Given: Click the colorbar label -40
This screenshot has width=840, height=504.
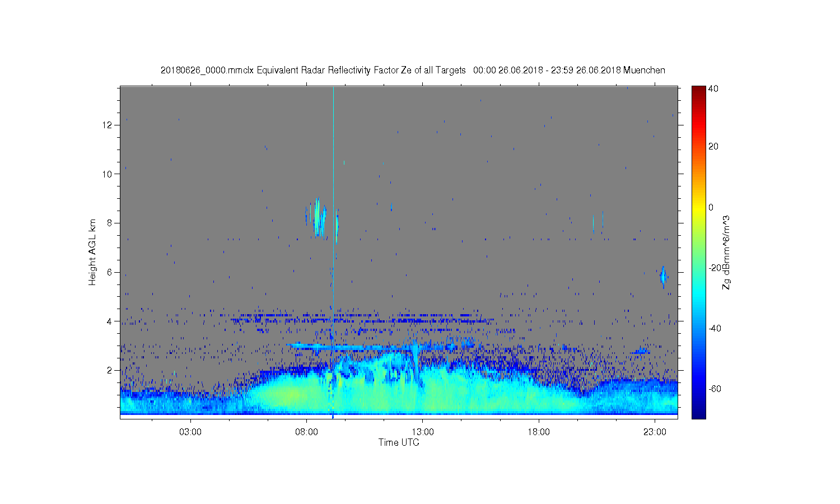Looking at the screenshot, I should click(715, 328).
